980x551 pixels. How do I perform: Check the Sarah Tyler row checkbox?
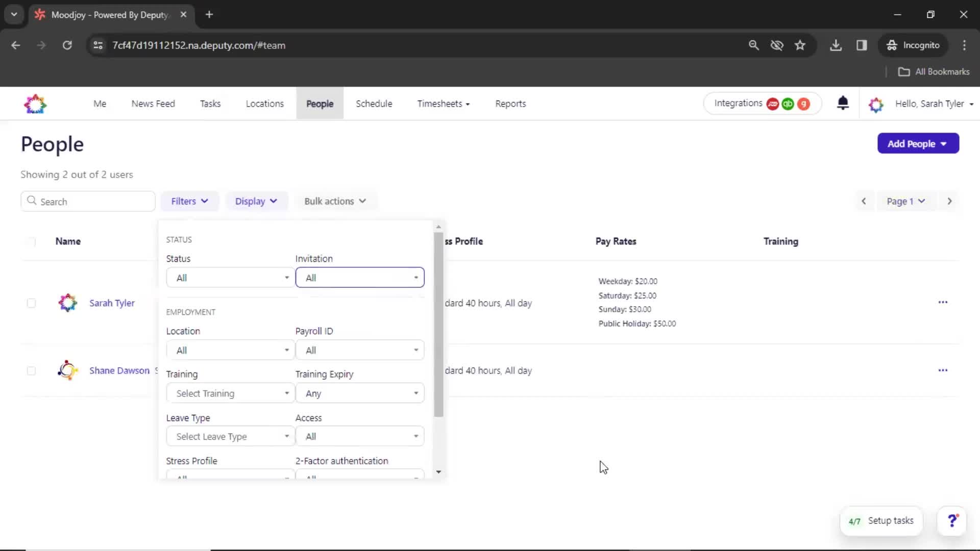pos(32,303)
